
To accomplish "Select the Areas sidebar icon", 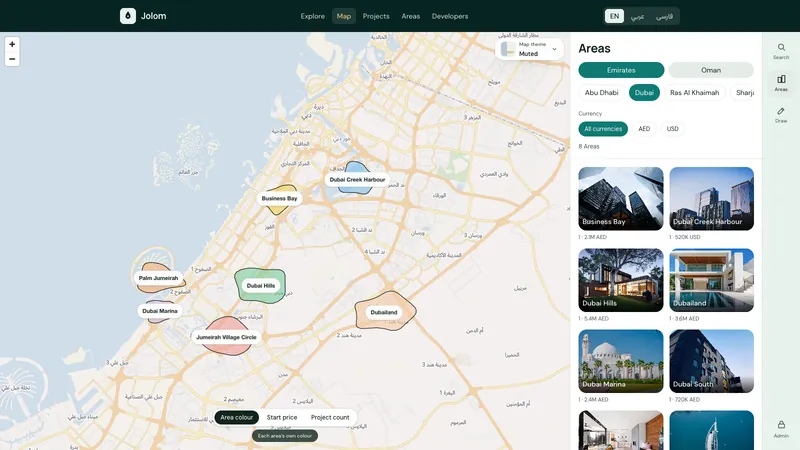I will pos(781,83).
